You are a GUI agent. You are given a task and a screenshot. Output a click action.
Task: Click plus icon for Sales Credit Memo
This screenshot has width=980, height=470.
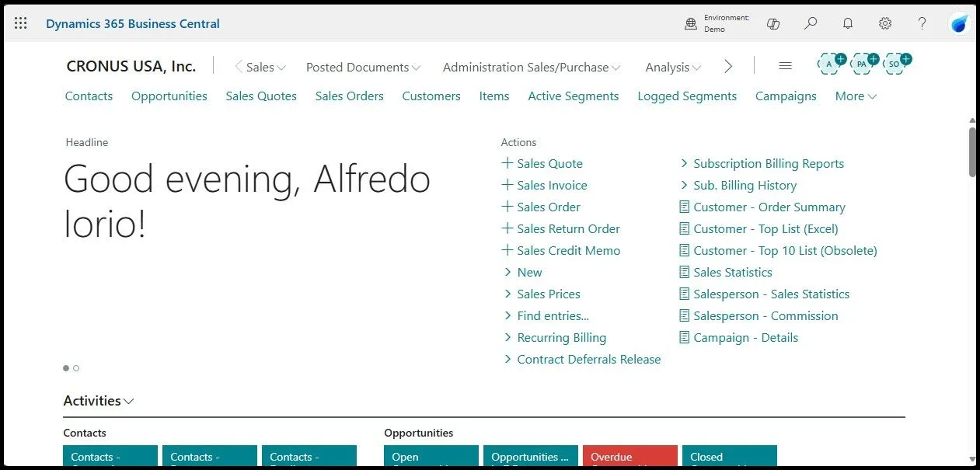click(x=507, y=250)
